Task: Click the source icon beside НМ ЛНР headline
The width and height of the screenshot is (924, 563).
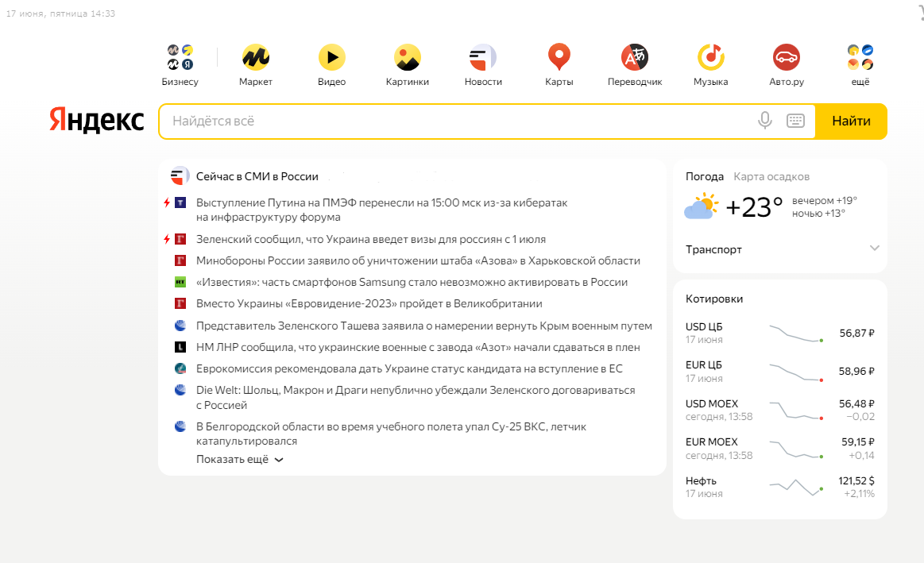Action: click(180, 347)
